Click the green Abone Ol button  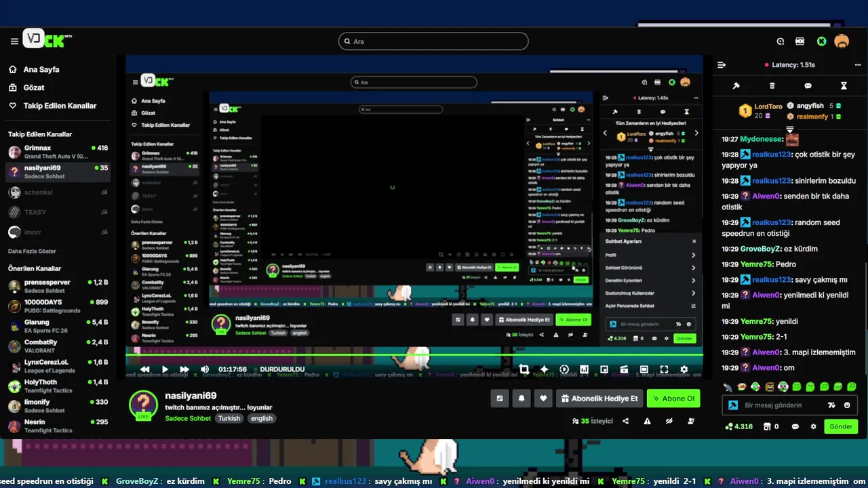673,399
